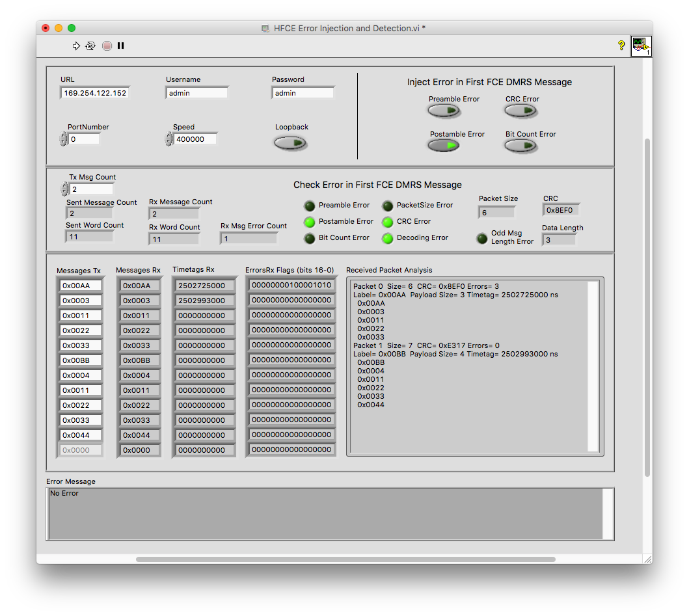Click the Sent Message Count indicator
The image size is (689, 616).
(x=89, y=213)
